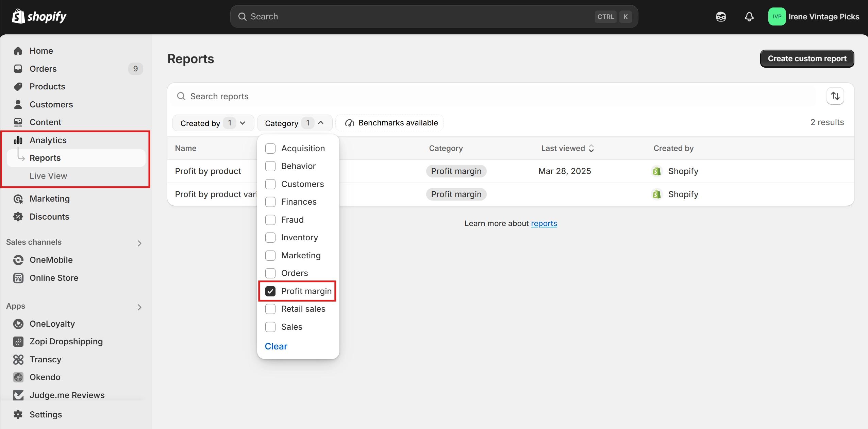868x429 pixels.
Task: Check the Customers category checkbox
Action: [270, 184]
